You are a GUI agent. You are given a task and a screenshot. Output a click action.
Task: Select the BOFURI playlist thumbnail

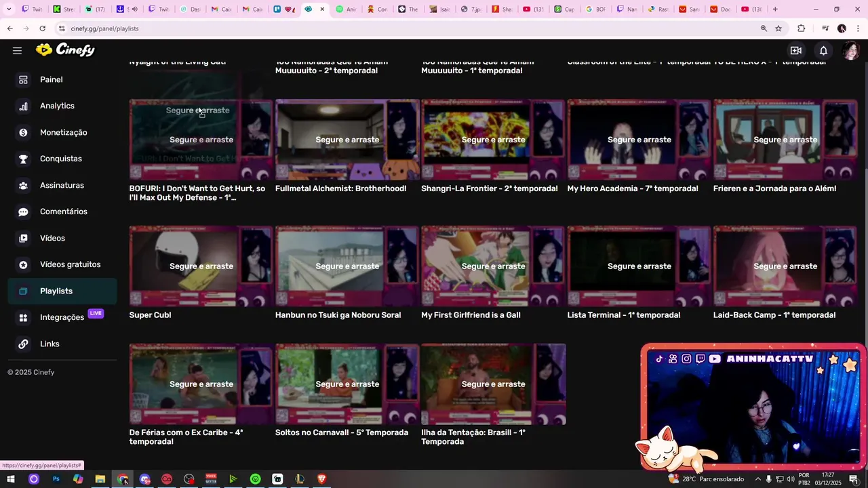click(201, 140)
